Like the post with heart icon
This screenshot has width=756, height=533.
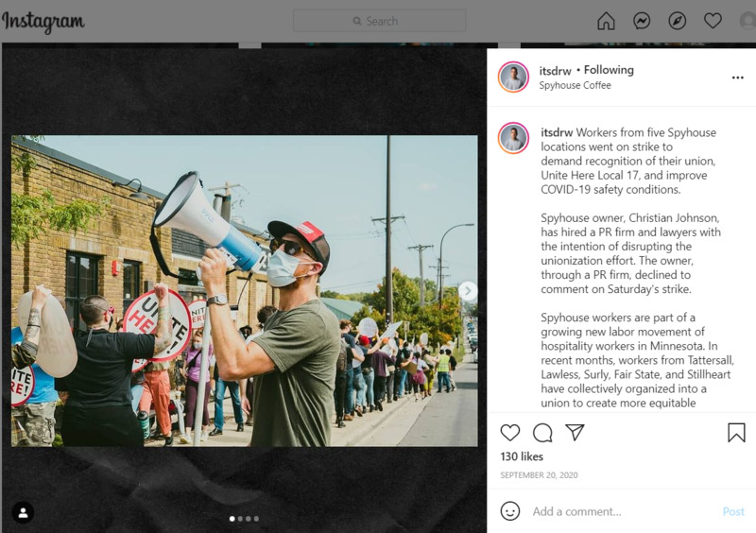click(x=510, y=432)
